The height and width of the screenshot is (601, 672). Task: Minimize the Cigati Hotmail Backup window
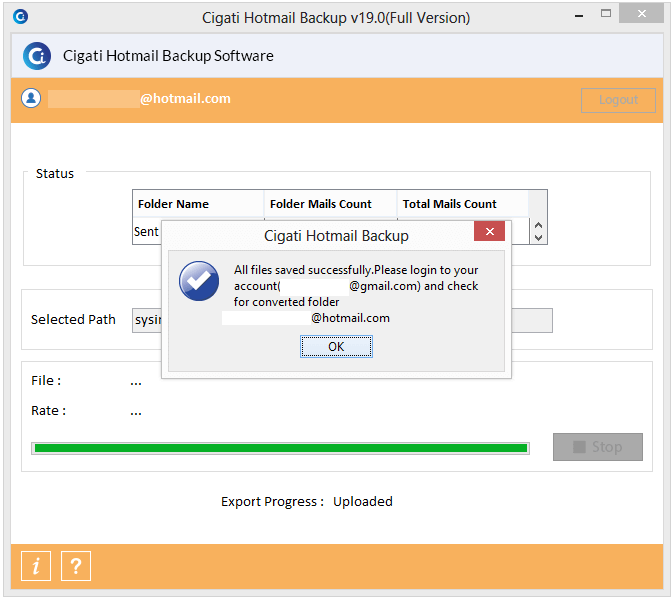579,15
